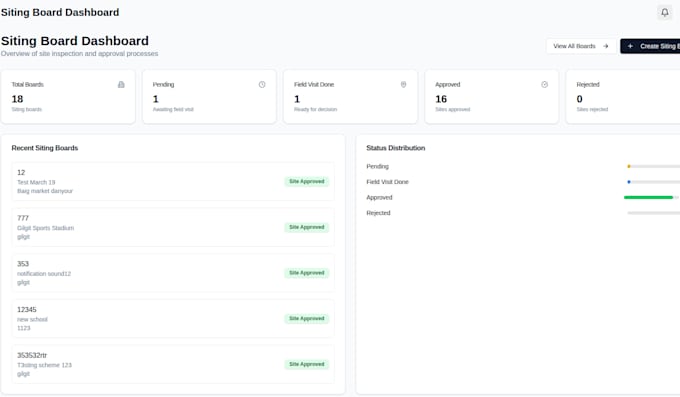Select the Total Boards count 18
The image size is (680, 397).
[17, 99]
